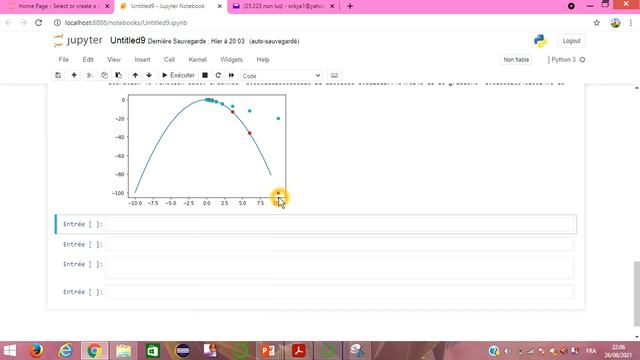Copy selected cells with the toolbar icon
Image resolution: width=640 pixels, height=360 pixels.
click(104, 76)
